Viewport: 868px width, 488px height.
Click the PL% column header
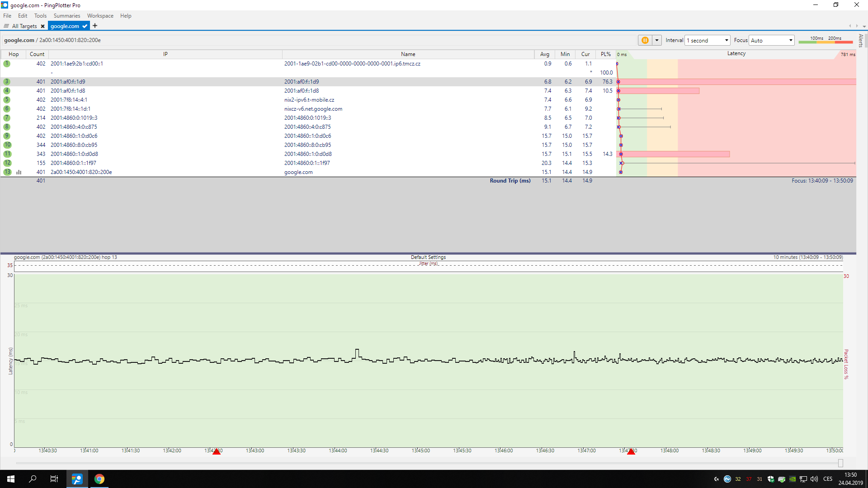605,54
